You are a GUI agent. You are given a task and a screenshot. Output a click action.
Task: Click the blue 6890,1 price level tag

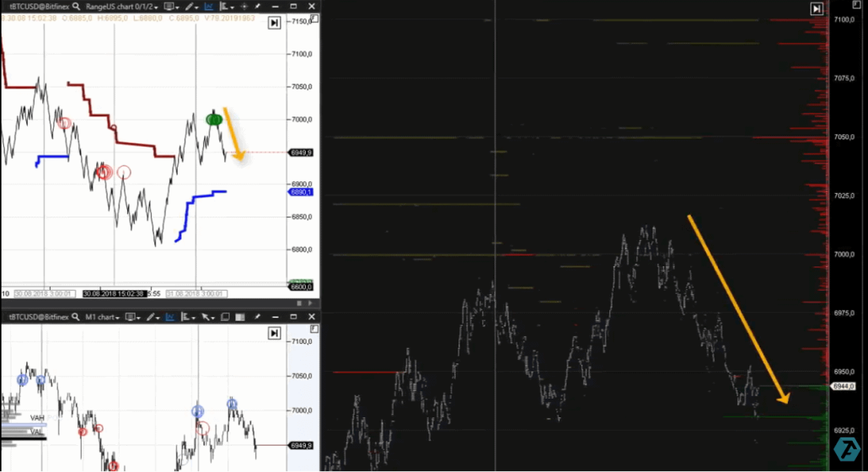(301, 192)
